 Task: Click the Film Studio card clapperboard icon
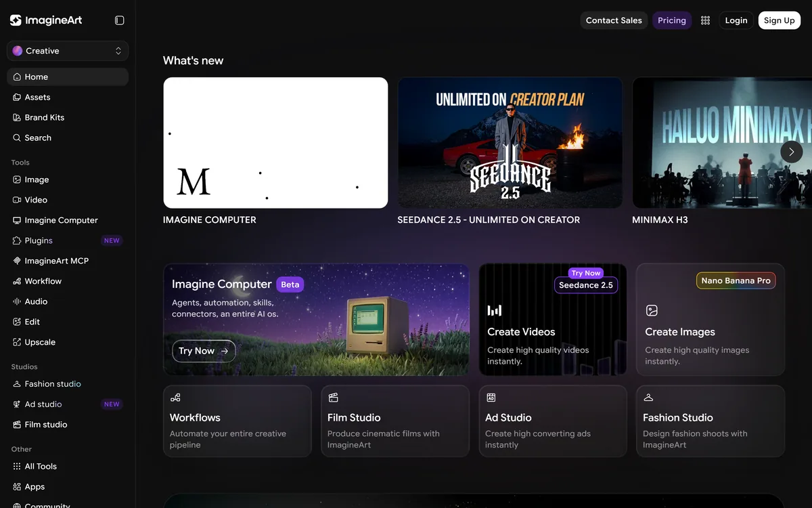333,398
